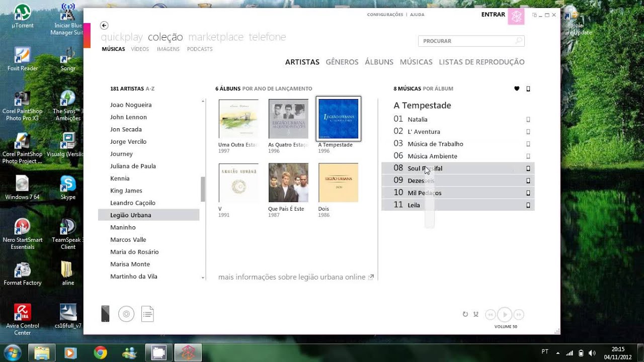
Task: Skip to the next track
Action: [x=519, y=315]
